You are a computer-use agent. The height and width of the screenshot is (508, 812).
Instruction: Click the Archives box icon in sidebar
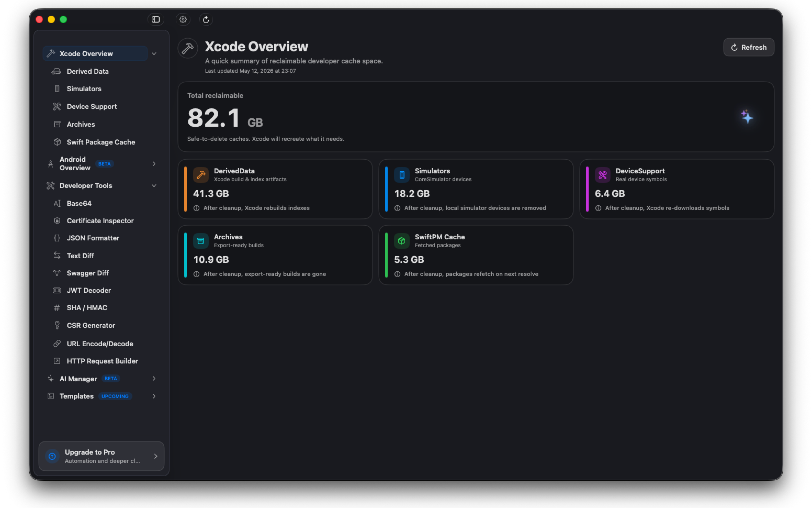click(x=57, y=124)
